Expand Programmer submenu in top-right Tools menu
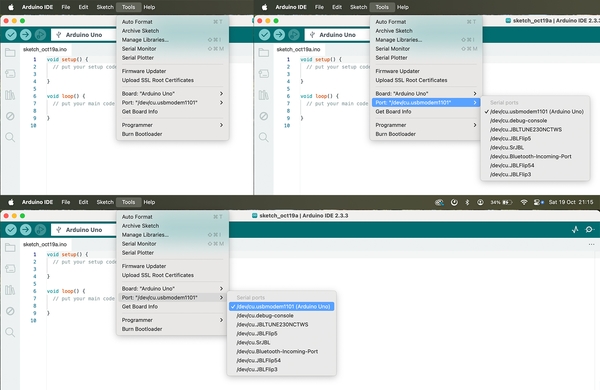The height and width of the screenshot is (390, 600). coord(426,125)
